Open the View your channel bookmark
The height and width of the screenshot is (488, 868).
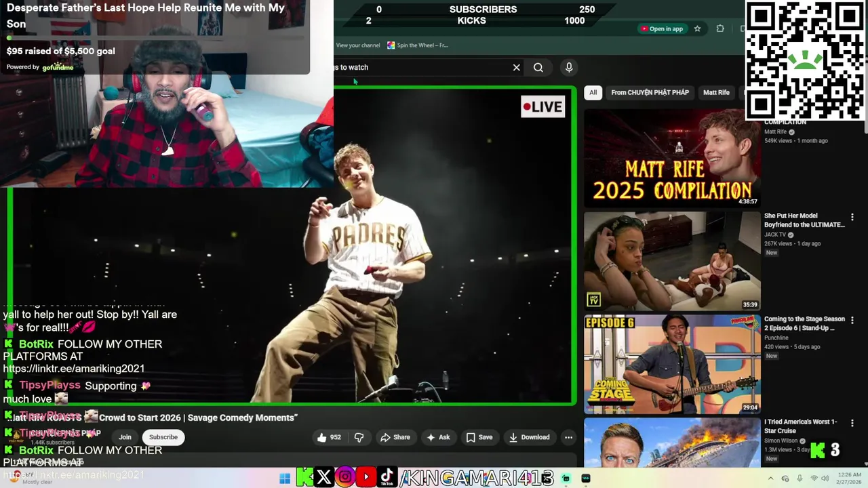[358, 45]
